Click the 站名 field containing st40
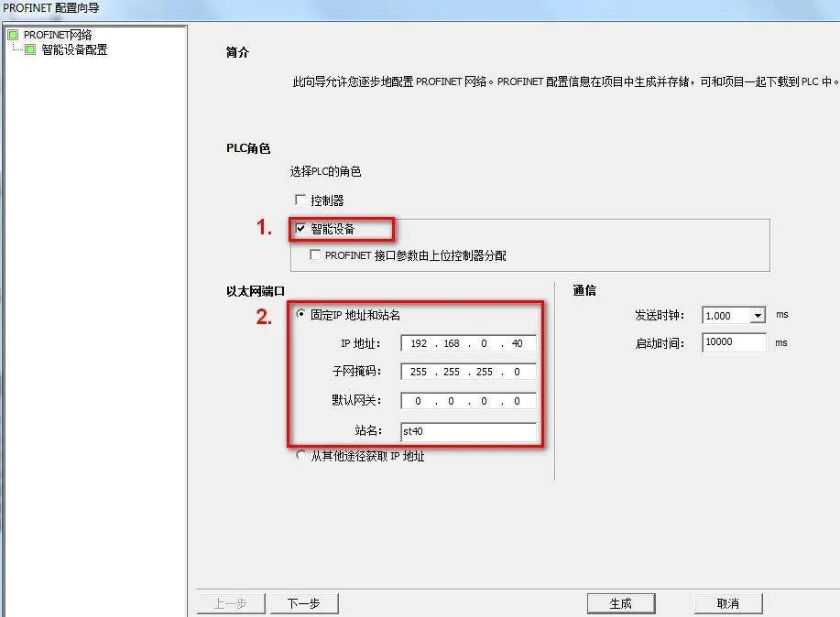Screen dimensions: 840x617 click(x=468, y=430)
